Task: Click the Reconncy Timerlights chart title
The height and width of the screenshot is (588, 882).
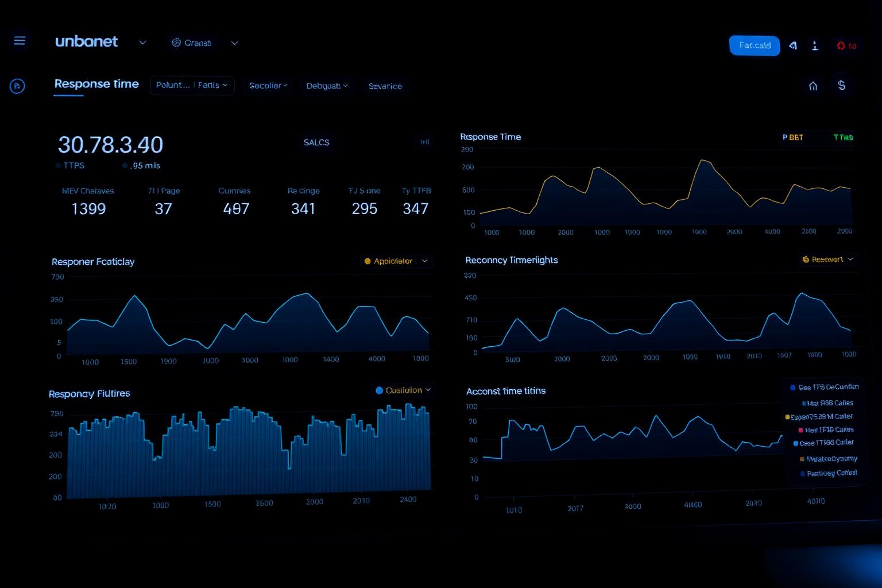Action: tap(512, 261)
